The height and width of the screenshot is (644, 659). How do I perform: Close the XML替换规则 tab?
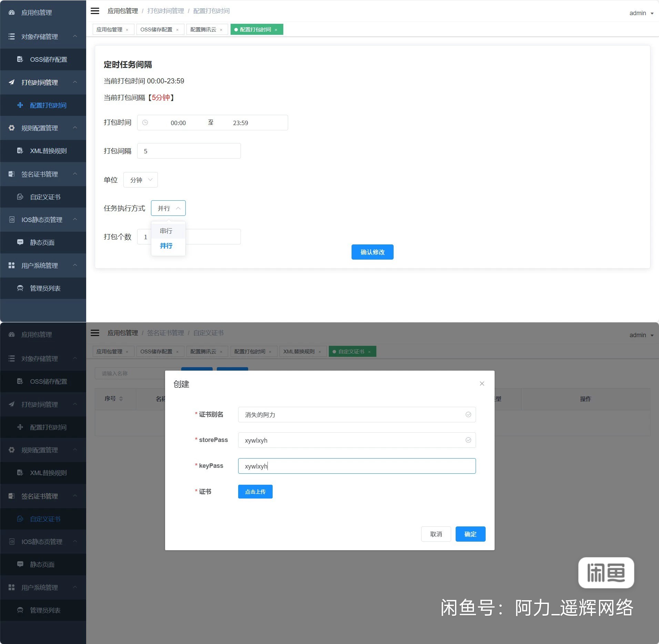[320, 352]
